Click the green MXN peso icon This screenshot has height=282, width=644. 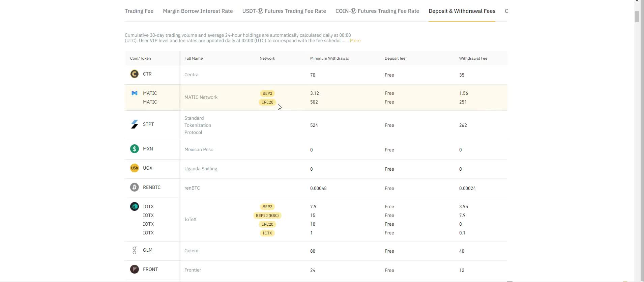click(x=135, y=149)
